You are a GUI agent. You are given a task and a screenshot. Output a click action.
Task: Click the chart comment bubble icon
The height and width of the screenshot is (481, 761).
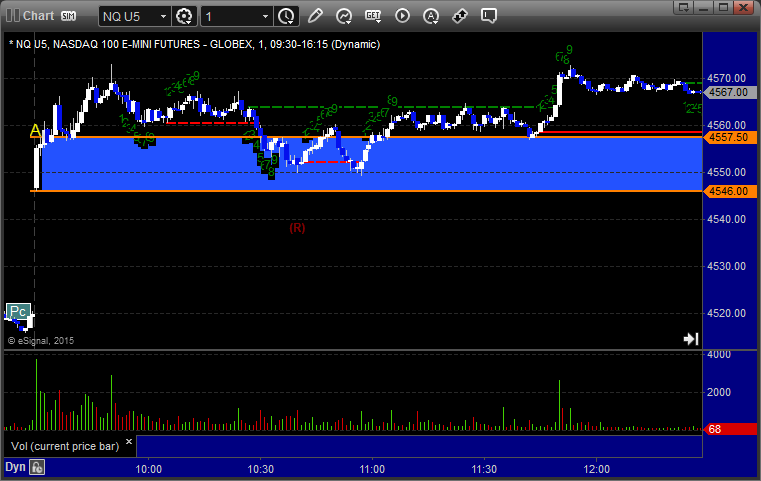[x=489, y=16]
